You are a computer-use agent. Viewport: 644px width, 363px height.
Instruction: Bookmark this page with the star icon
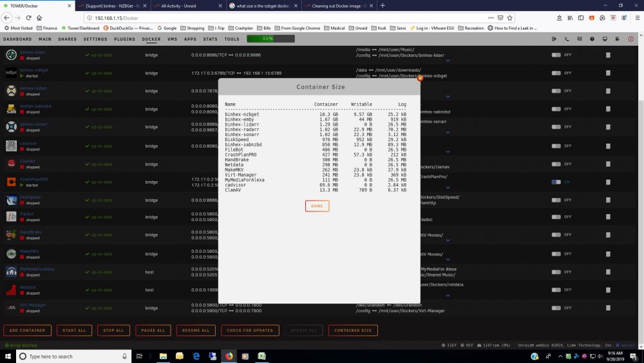pyautogui.click(x=509, y=17)
